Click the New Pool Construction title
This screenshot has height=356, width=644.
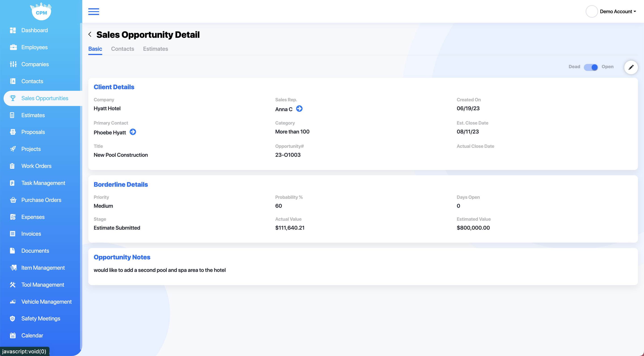coord(121,155)
